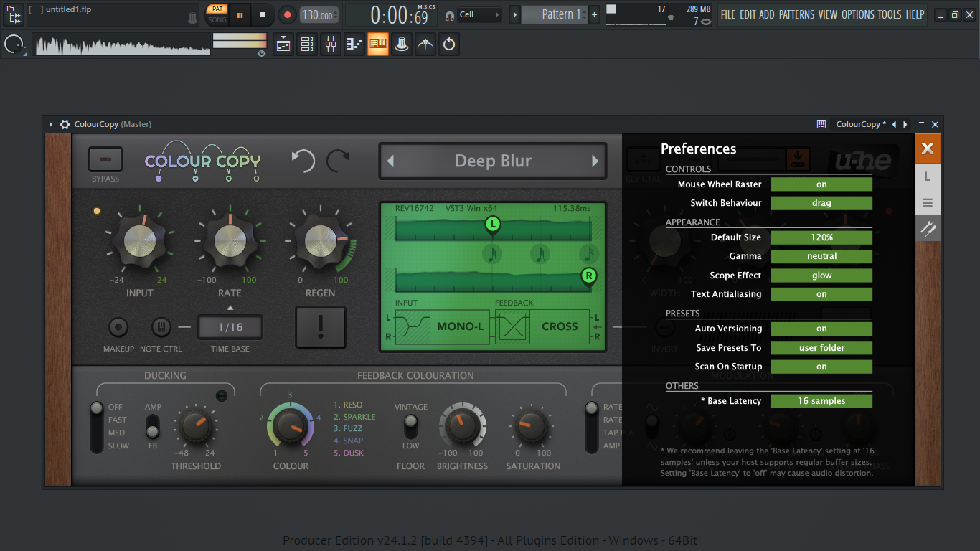Viewport: 980px width, 551px height.
Task: Click the redo arrow in ColourCopy
Action: (338, 161)
